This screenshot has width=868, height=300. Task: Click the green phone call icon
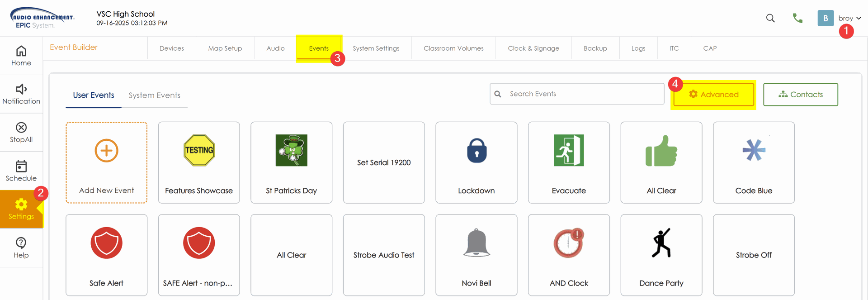797,18
